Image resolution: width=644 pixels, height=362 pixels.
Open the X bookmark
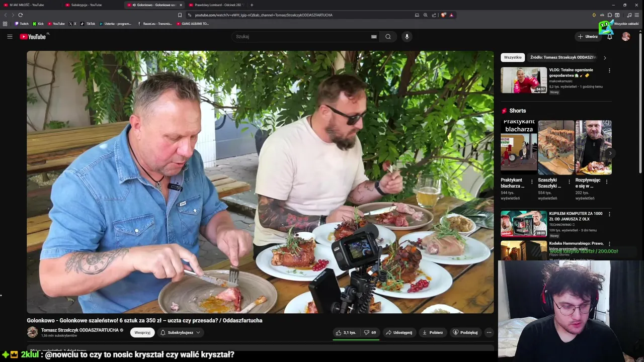pos(72,24)
